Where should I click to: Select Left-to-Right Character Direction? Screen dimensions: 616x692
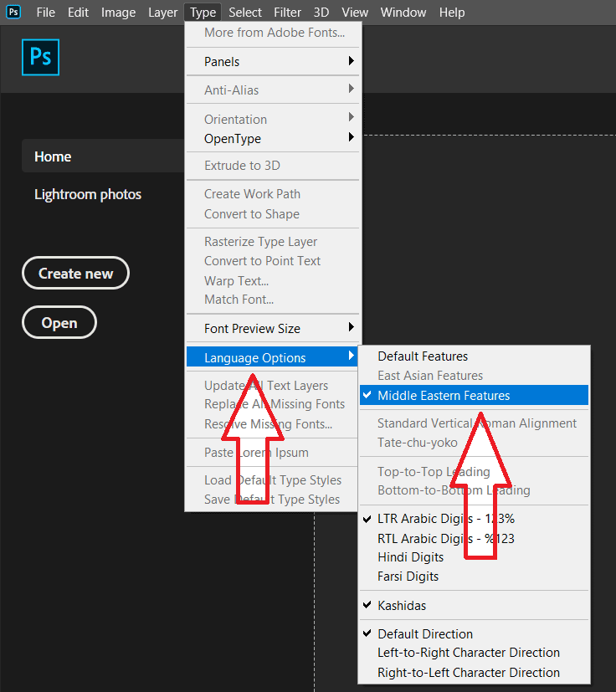point(475,653)
